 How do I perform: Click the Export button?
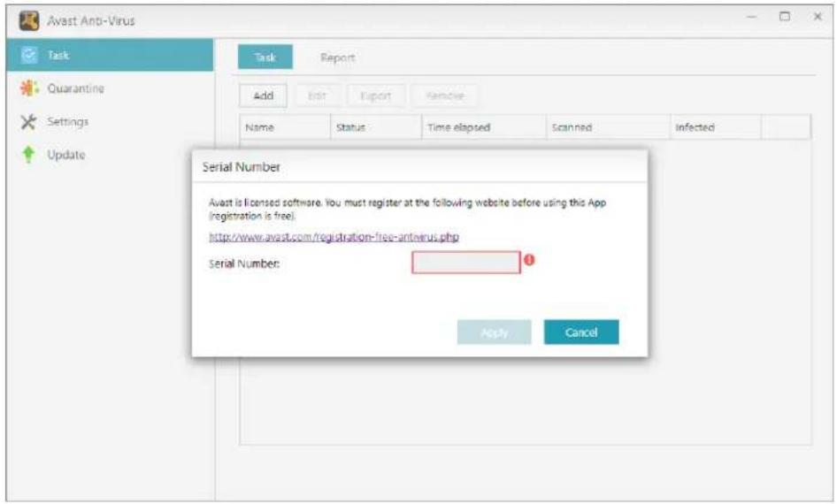(376, 95)
